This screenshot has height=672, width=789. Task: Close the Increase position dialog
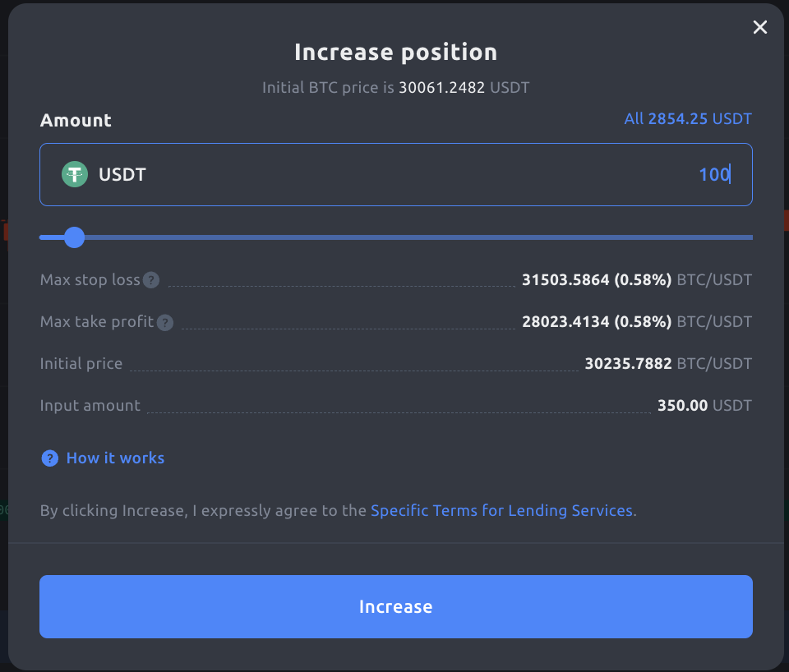coord(759,27)
